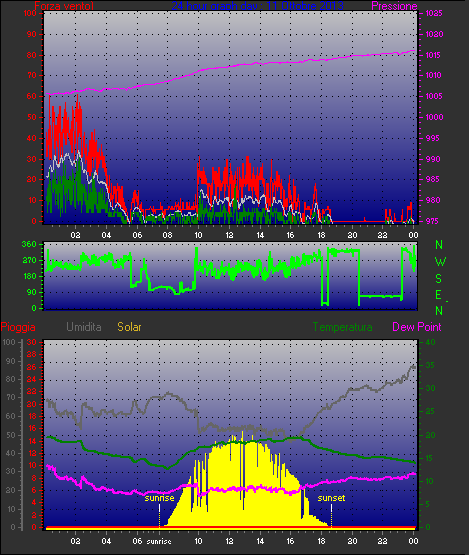Select the red 'Pioggia' legend label
Viewport: 469px width, 555px height.
(18, 327)
